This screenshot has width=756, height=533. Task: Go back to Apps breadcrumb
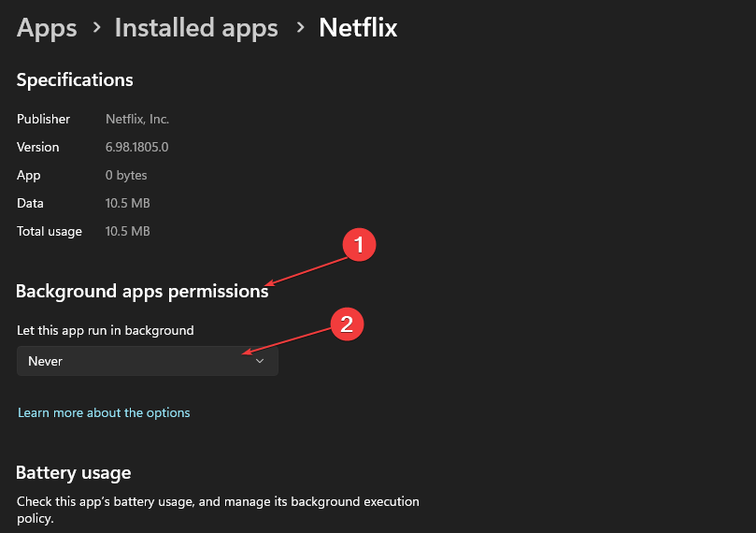pos(47,28)
